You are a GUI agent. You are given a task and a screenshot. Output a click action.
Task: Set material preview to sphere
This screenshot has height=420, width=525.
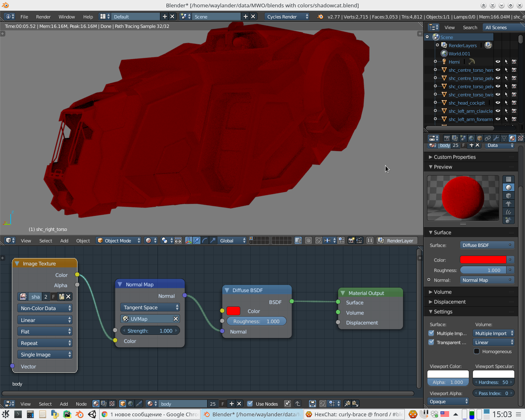[509, 187]
